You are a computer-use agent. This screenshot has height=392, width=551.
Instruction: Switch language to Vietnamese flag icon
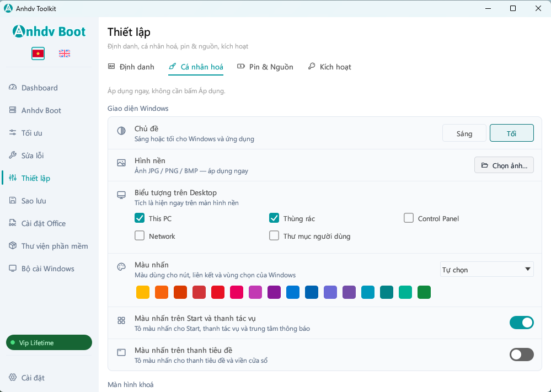(38, 53)
